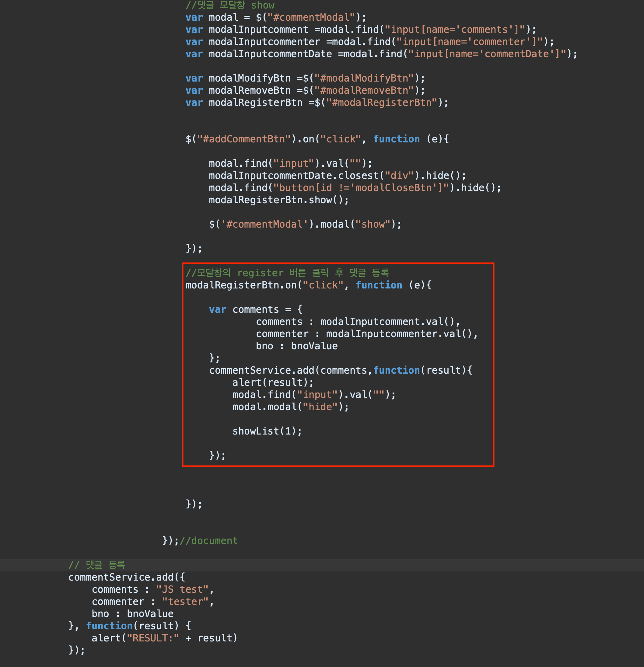
Task: Click the 'var comments = {' line
Action: pos(255,310)
